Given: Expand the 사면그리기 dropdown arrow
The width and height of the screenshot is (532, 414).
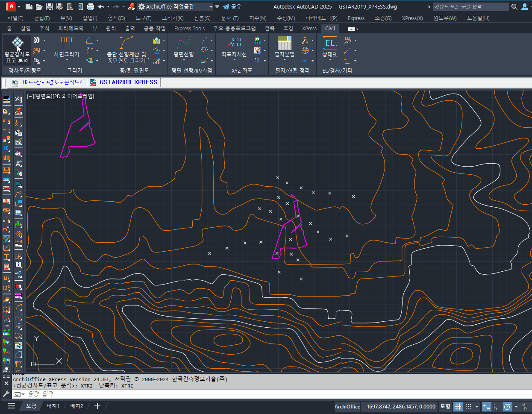Looking at the screenshot, I should (66, 60).
